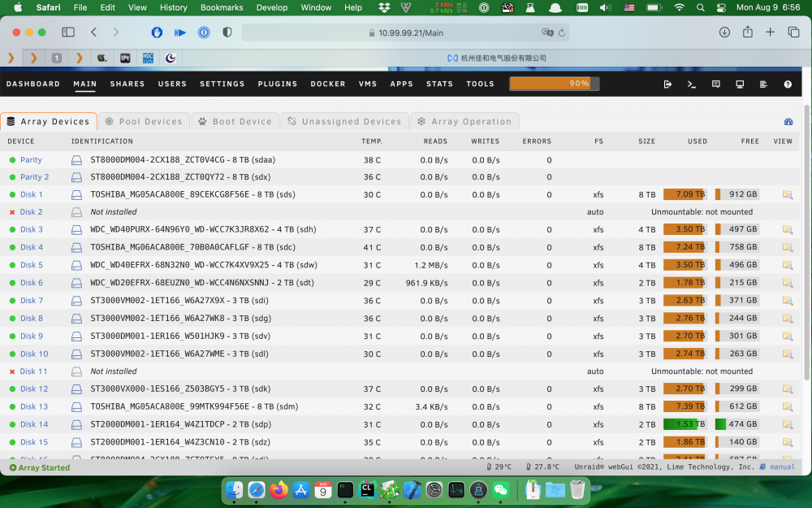Click the drive icon for Disk 5
The image size is (812, 508).
coord(76,265)
